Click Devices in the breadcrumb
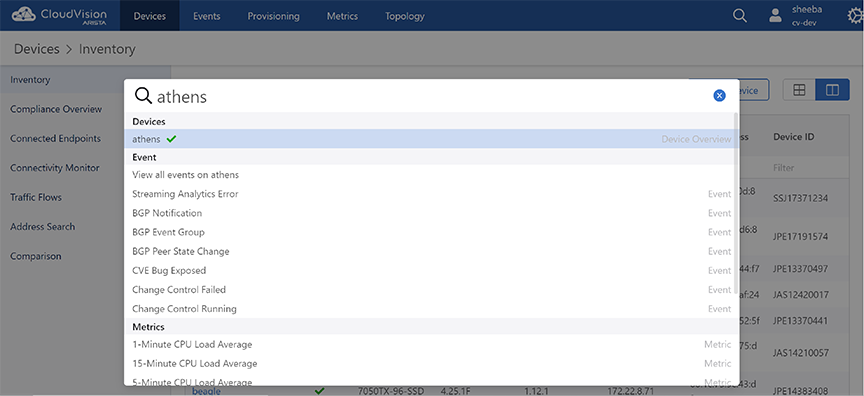 coord(37,49)
